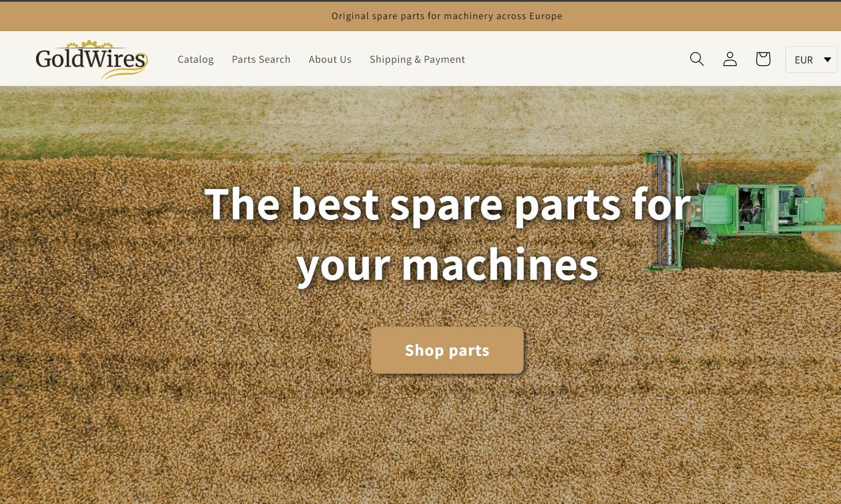Click the gear emblem above the logo

pos(89,45)
